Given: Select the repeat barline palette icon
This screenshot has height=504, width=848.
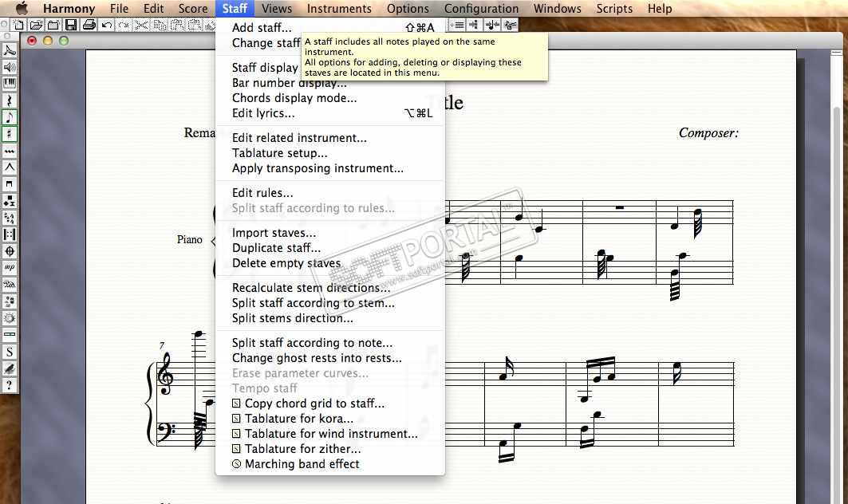Looking at the screenshot, I should [10, 234].
